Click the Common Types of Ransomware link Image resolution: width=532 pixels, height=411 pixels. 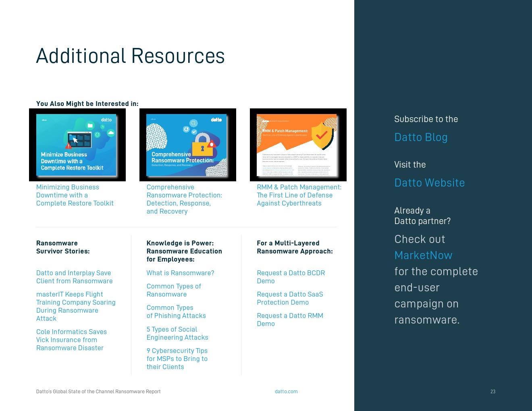[173, 291]
